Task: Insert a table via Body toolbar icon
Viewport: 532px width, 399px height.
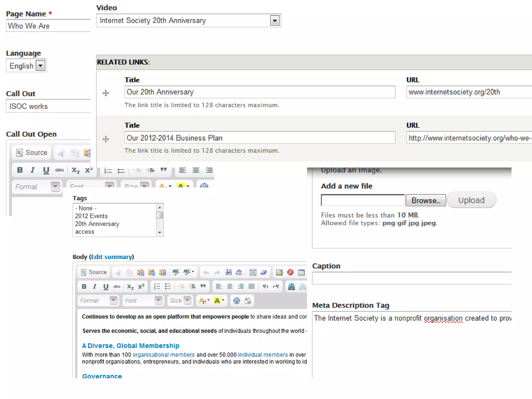Action: [301, 272]
